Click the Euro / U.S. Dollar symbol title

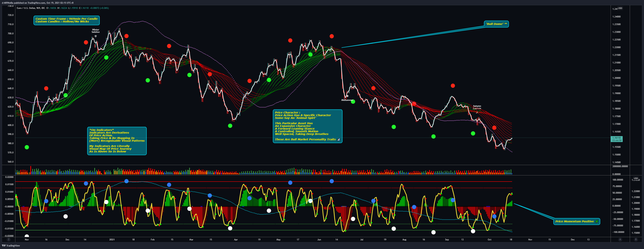click(x=31, y=8)
